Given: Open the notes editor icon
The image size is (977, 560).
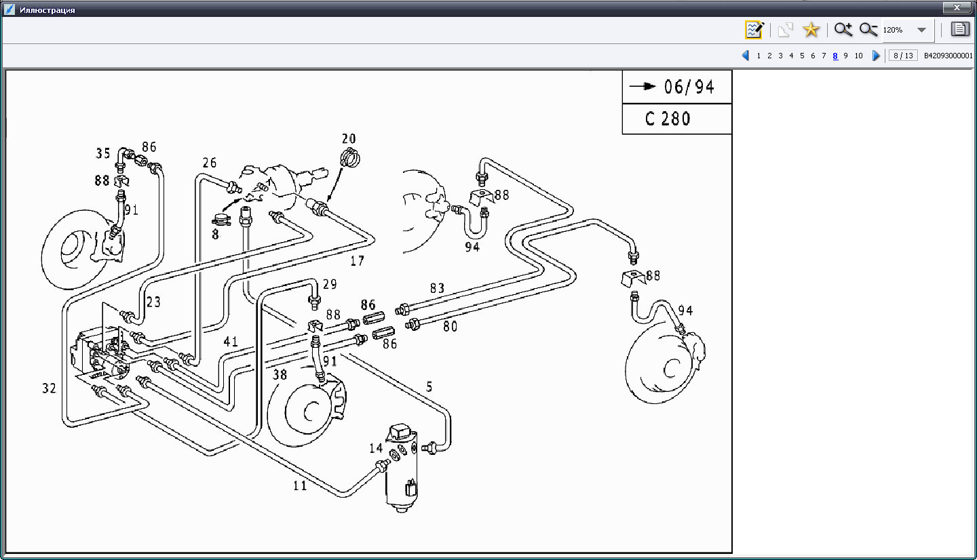Looking at the screenshot, I should 754,30.
